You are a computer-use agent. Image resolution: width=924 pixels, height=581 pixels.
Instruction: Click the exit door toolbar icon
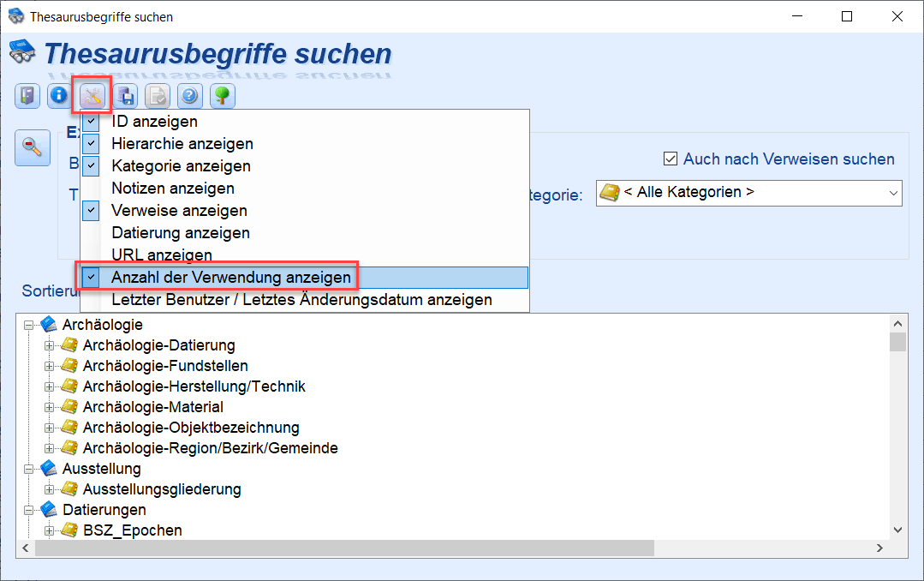(x=27, y=96)
